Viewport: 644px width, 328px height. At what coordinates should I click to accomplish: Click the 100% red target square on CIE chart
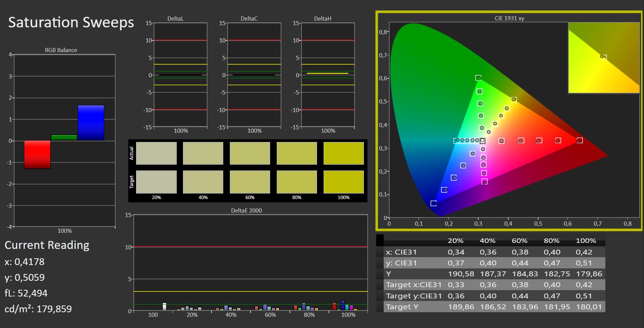579,141
